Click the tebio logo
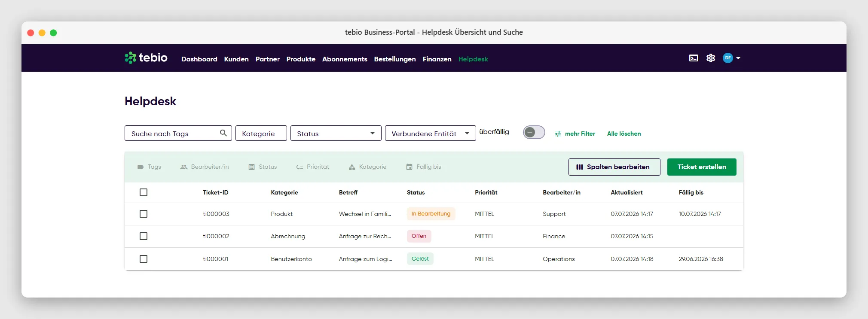This screenshot has height=319, width=868. click(x=146, y=58)
